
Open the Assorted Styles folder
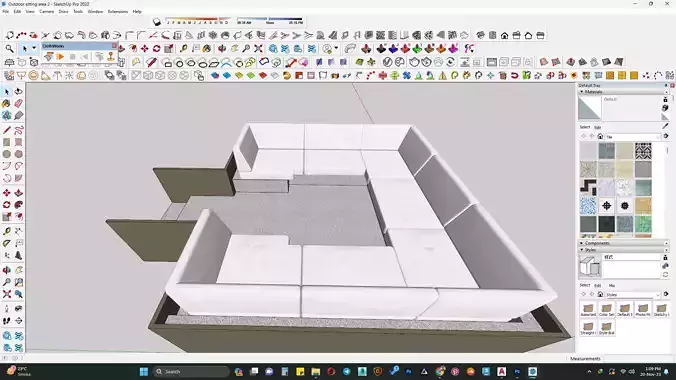(x=588, y=309)
